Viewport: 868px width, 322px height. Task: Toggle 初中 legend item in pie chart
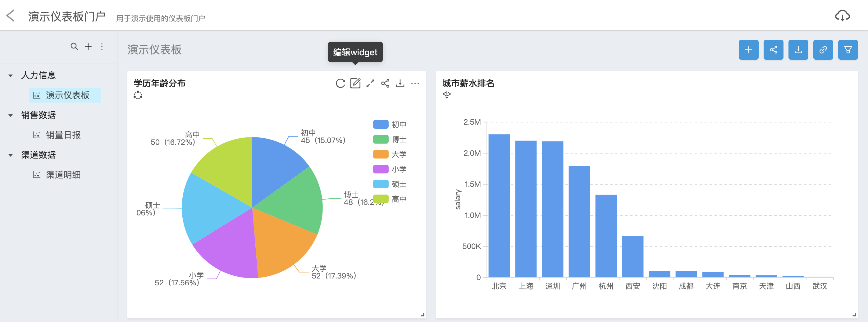pos(390,124)
